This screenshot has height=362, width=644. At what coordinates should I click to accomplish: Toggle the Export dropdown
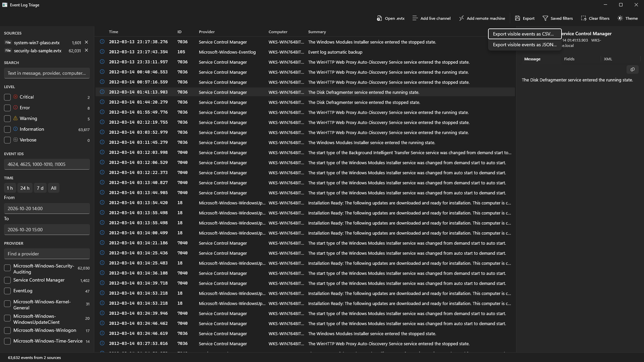pyautogui.click(x=524, y=18)
